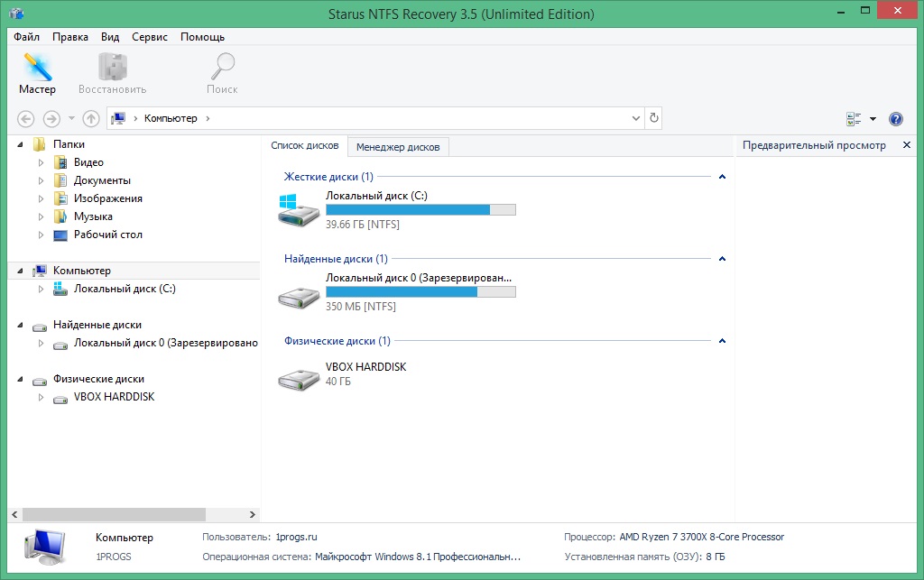
Task: Click computer icon in status bar
Action: 45,547
